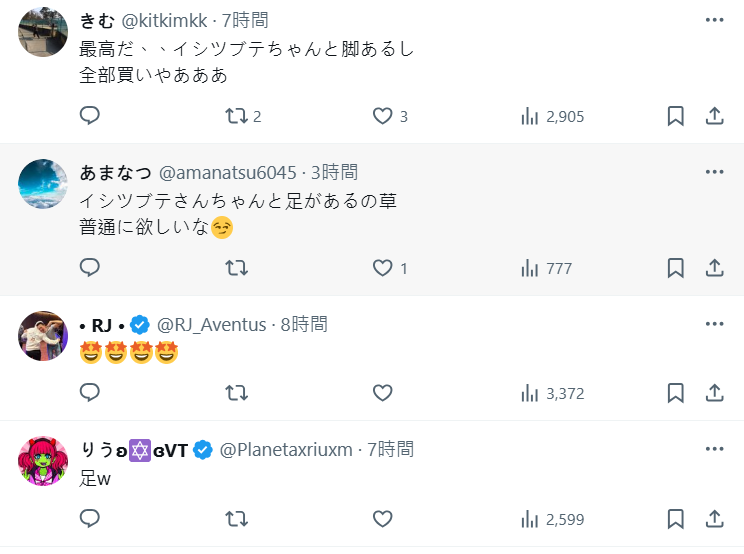
Task: Open あまなつ's profile picture
Action: (43, 184)
